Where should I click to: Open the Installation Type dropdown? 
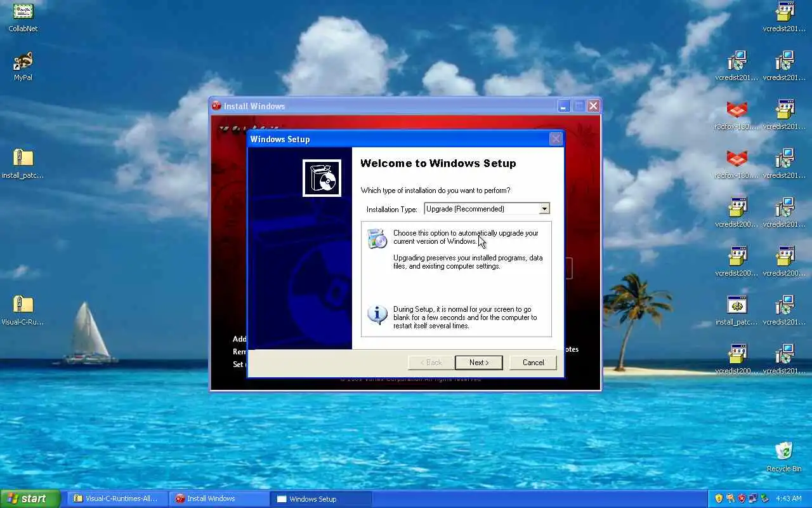click(544, 209)
